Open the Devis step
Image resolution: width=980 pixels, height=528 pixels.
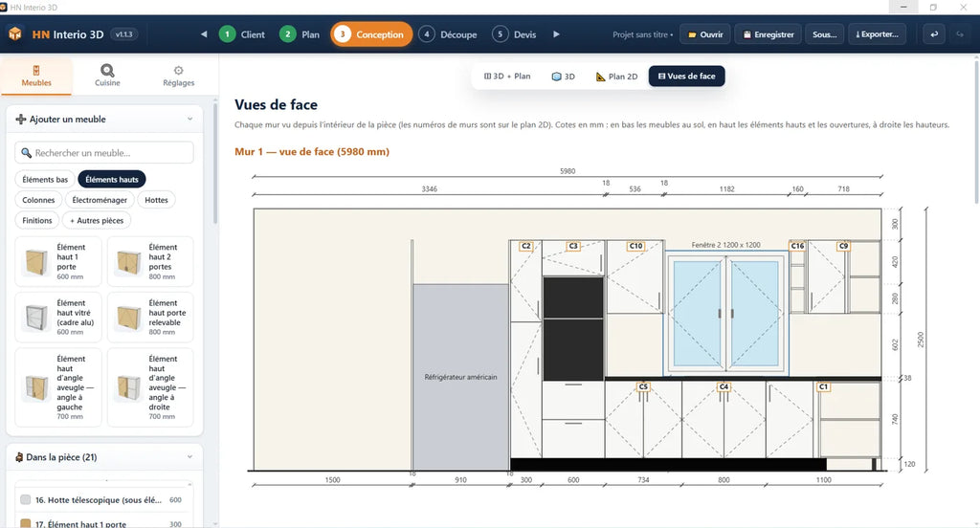(x=514, y=34)
